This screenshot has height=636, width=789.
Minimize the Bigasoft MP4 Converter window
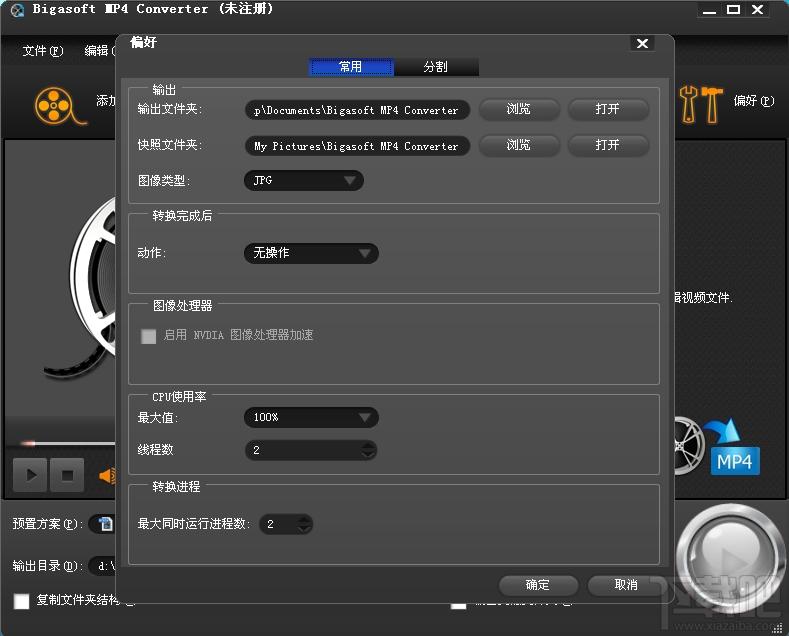pos(709,10)
